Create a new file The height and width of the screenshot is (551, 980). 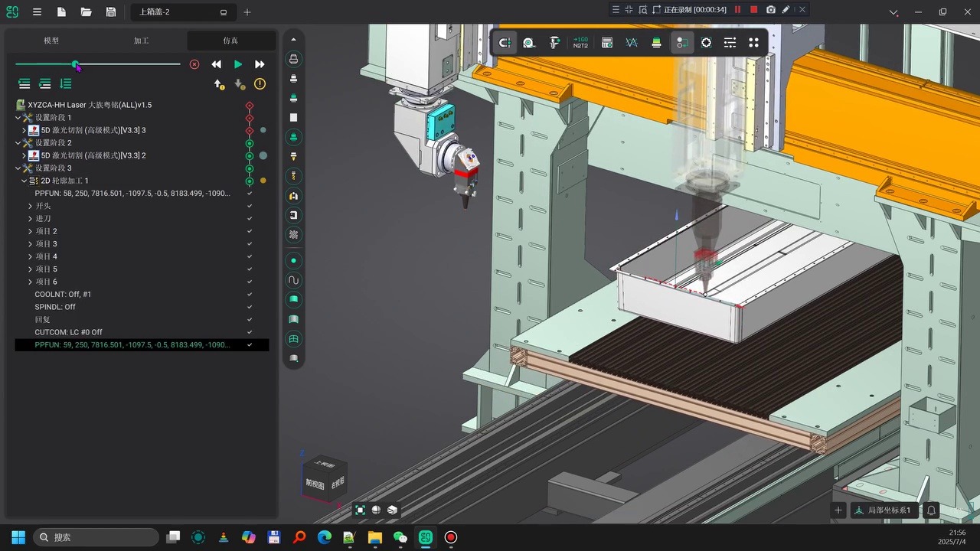(61, 12)
